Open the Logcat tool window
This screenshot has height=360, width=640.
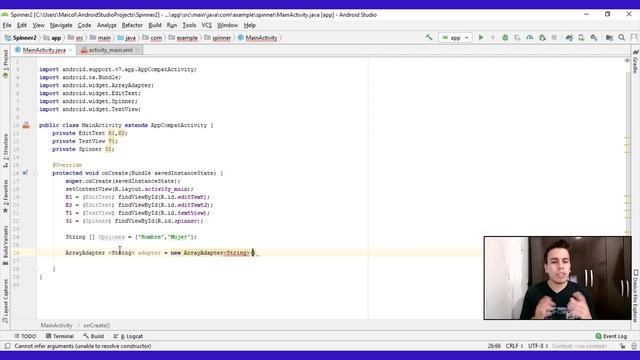pyautogui.click(x=128, y=336)
